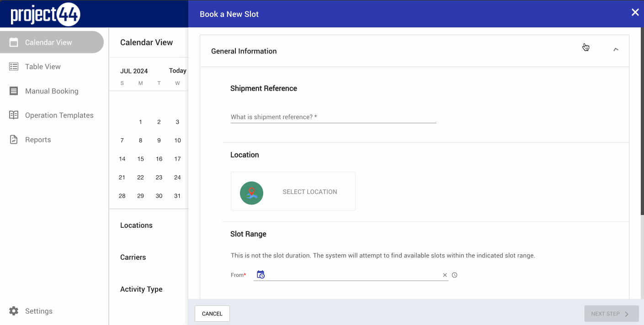Image resolution: width=644 pixels, height=325 pixels.
Task: Click the Settings gear icon
Action: pyautogui.click(x=14, y=311)
